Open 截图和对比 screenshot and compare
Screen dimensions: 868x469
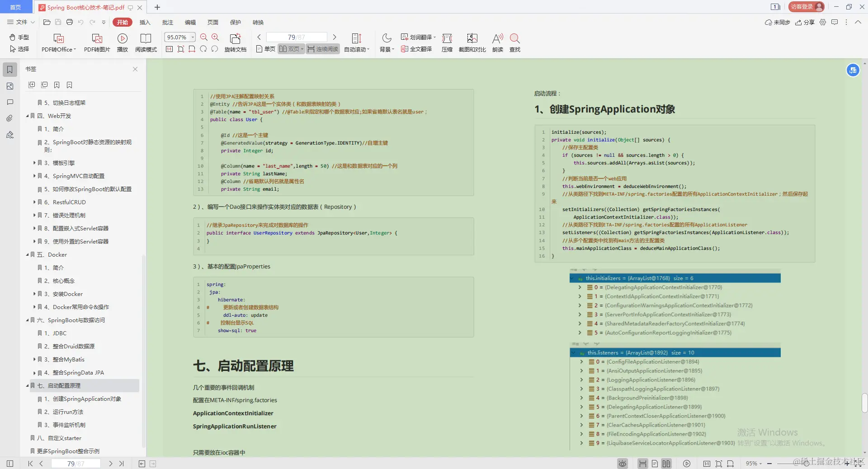[472, 43]
